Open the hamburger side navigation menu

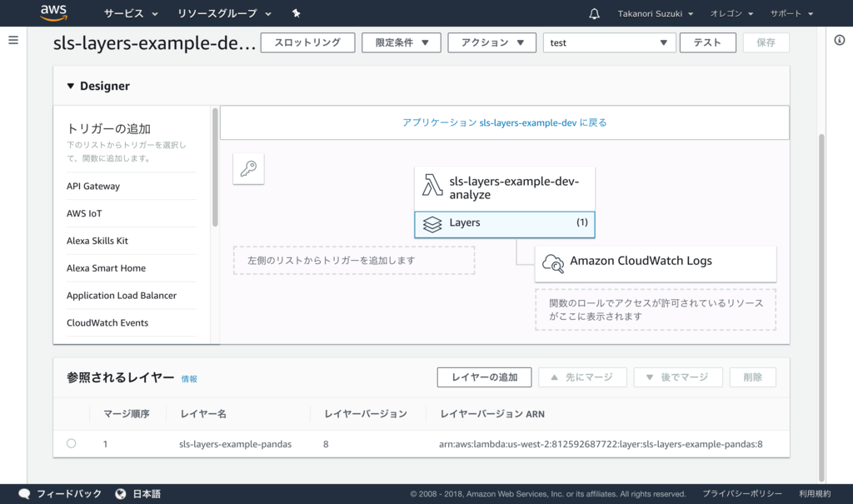[x=13, y=40]
